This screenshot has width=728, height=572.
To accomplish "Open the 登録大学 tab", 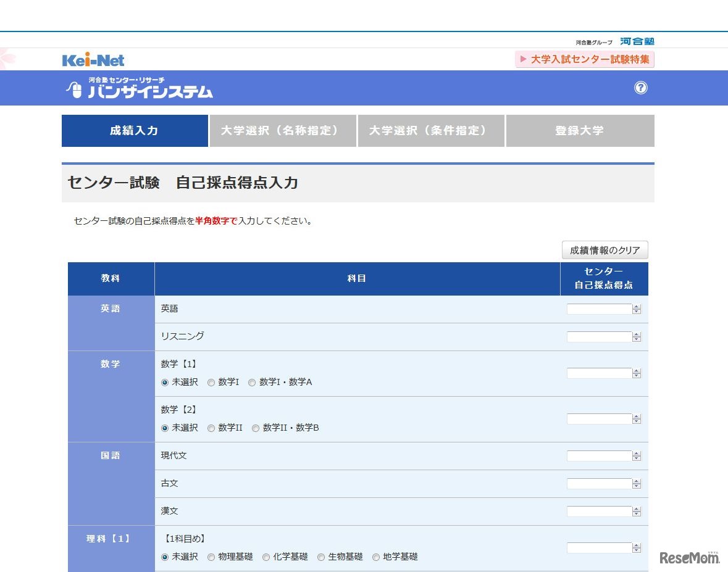I will point(580,130).
